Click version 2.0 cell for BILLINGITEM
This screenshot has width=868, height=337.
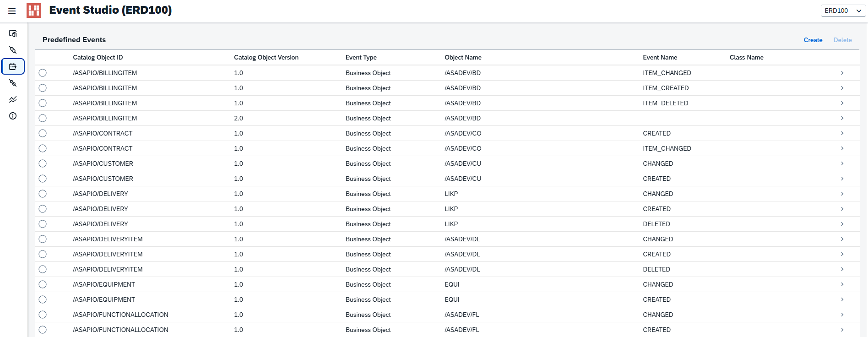point(239,118)
